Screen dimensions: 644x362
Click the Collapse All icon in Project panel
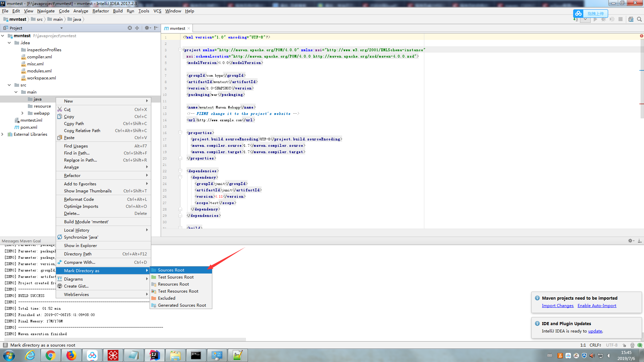[137, 28]
